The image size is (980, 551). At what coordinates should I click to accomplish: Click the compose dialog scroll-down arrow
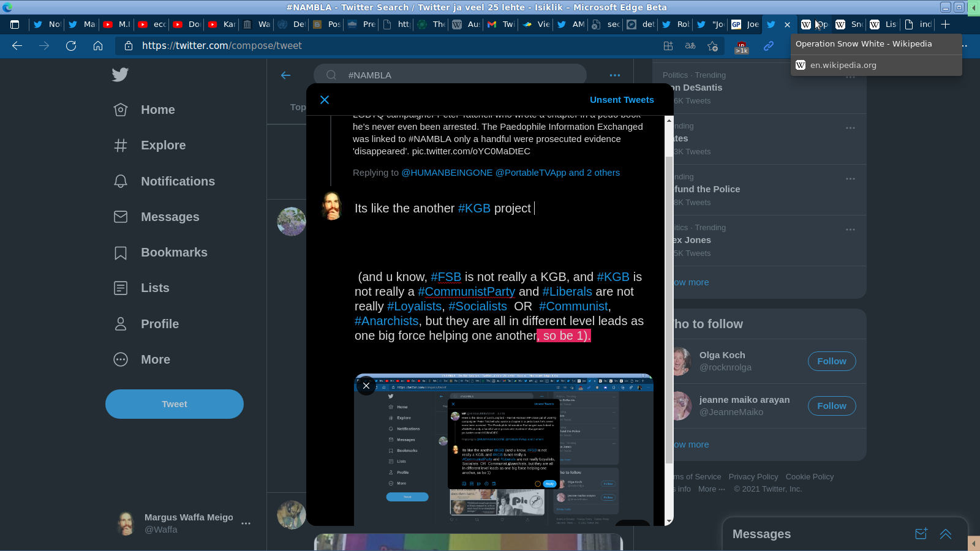pos(669,521)
